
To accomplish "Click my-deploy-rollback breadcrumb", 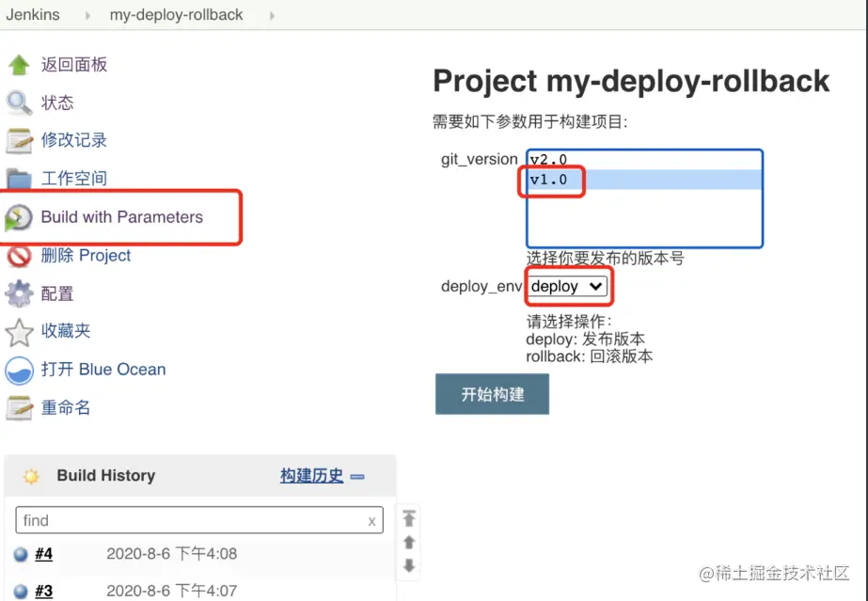I will click(x=176, y=14).
